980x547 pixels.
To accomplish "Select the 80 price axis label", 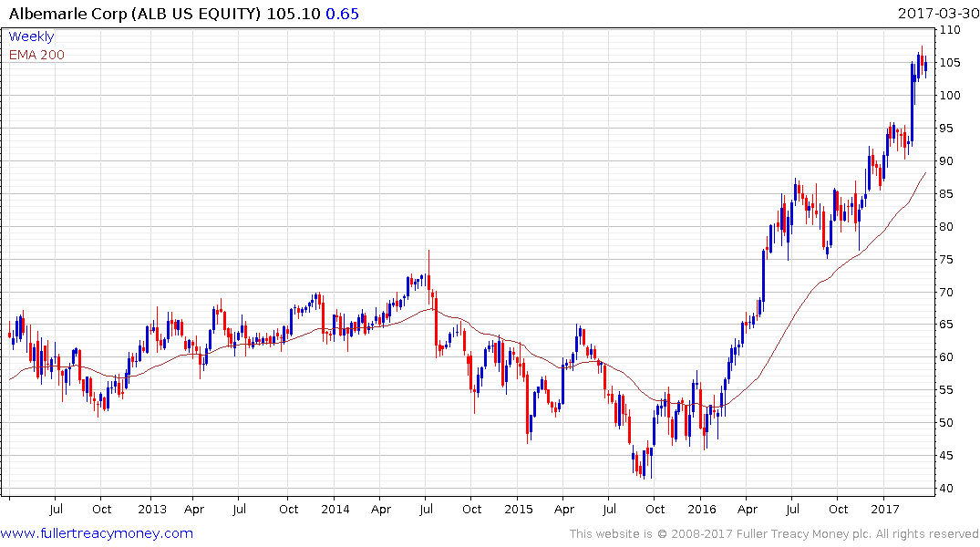I will [946, 226].
